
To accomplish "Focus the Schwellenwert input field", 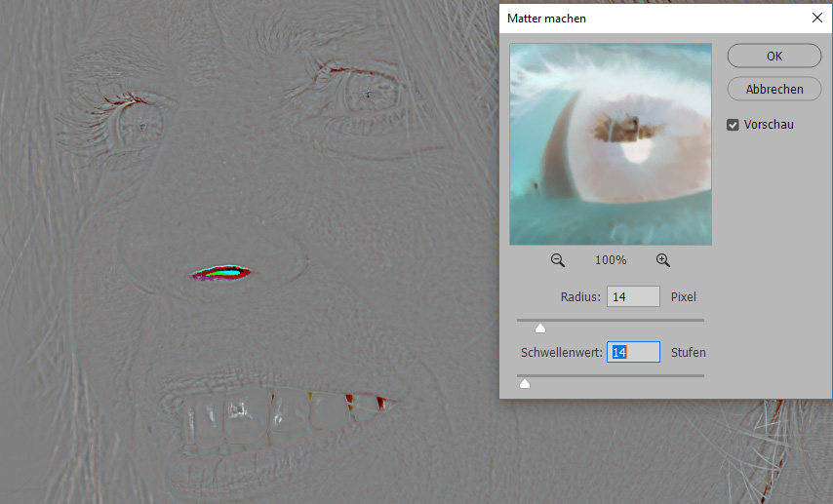I will (633, 352).
